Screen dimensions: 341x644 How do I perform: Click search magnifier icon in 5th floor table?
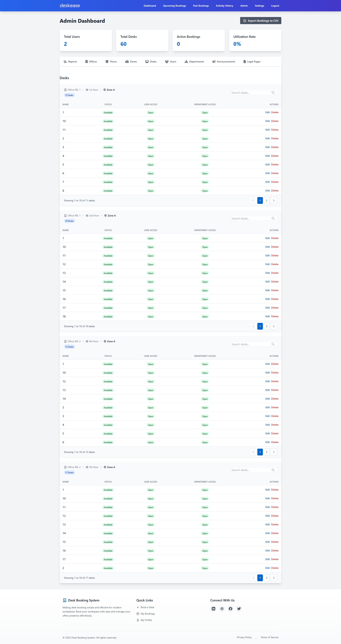click(x=273, y=470)
